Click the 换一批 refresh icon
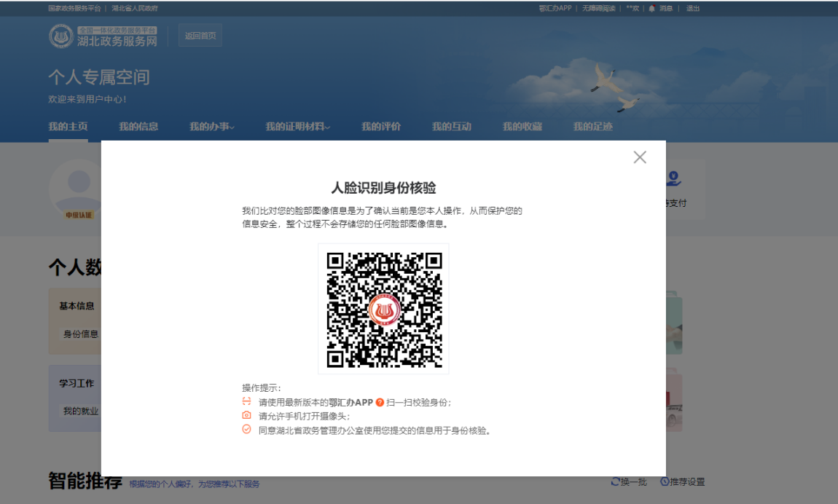Image resolution: width=838 pixels, height=504 pixels. coord(615,481)
